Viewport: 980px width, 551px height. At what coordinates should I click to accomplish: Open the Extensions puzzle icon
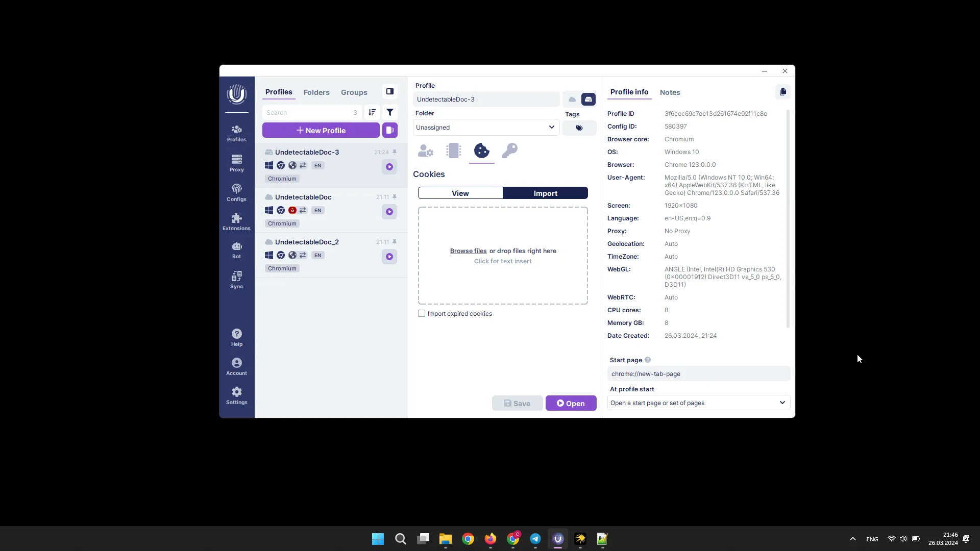236,222
